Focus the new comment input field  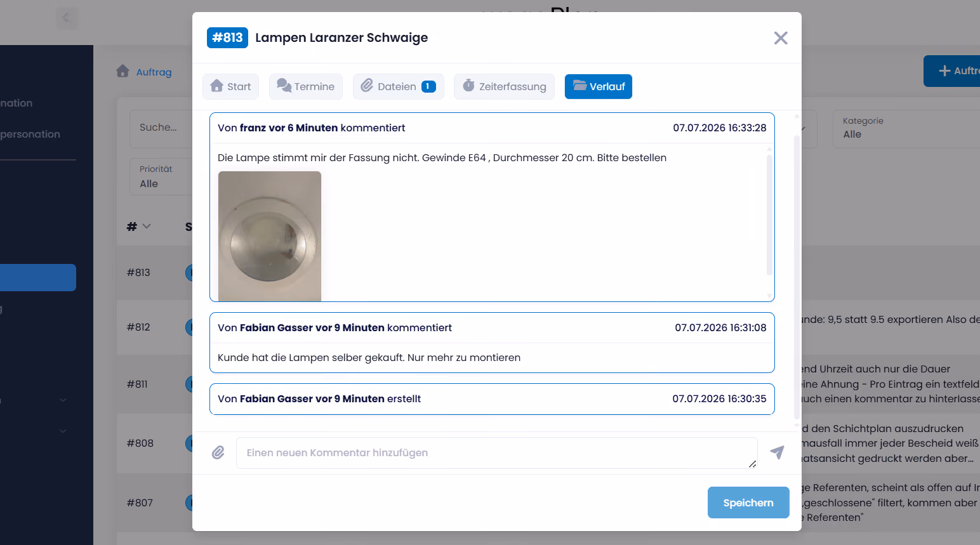[x=497, y=453]
